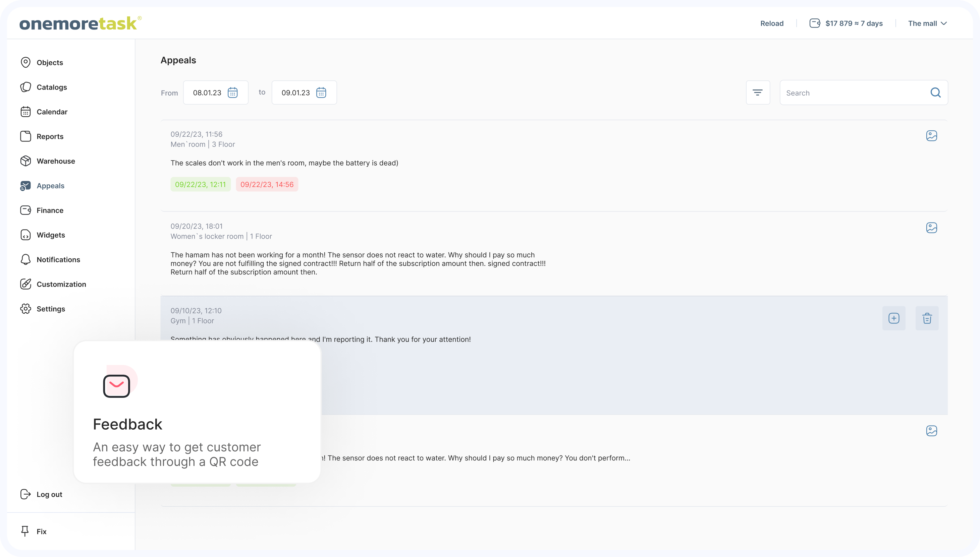The height and width of the screenshot is (557, 980).
Task: Open image icon on Women's locker room appeal
Action: coord(931,228)
